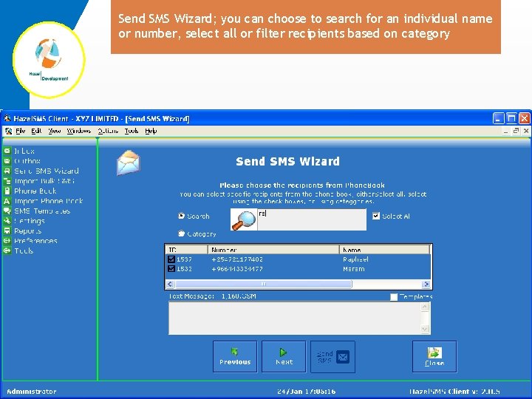Click the Close wizard button
Screen dimensions: 532x399
(434, 357)
